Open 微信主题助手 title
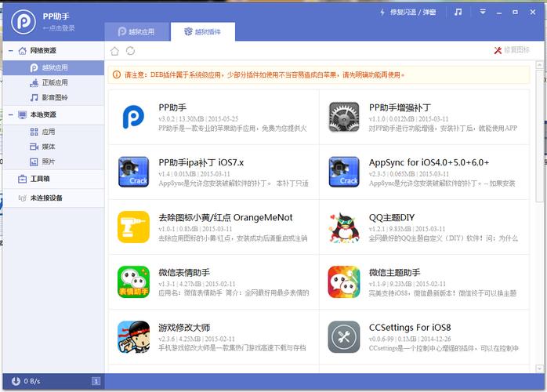The image size is (547, 392). point(394,273)
